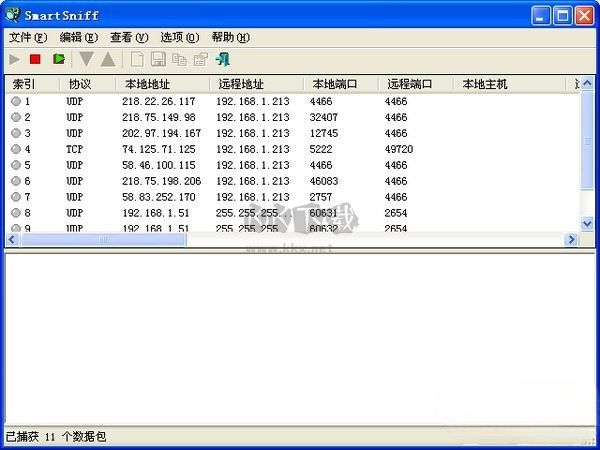The image size is (600, 450).
Task: Click the local port value 12745
Action: 324,133
